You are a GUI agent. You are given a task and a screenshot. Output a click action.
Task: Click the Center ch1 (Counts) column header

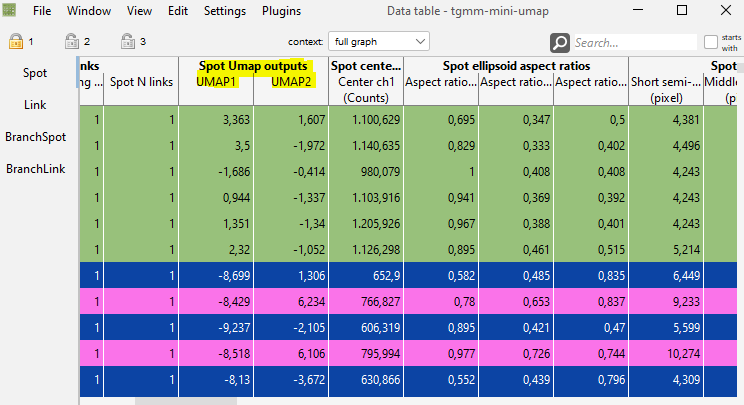pyautogui.click(x=366, y=90)
